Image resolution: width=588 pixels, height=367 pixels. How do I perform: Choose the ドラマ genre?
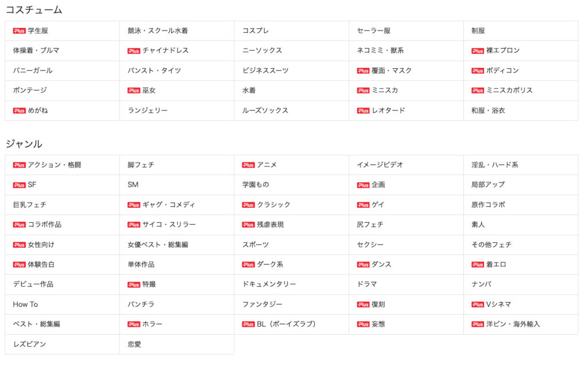click(367, 285)
